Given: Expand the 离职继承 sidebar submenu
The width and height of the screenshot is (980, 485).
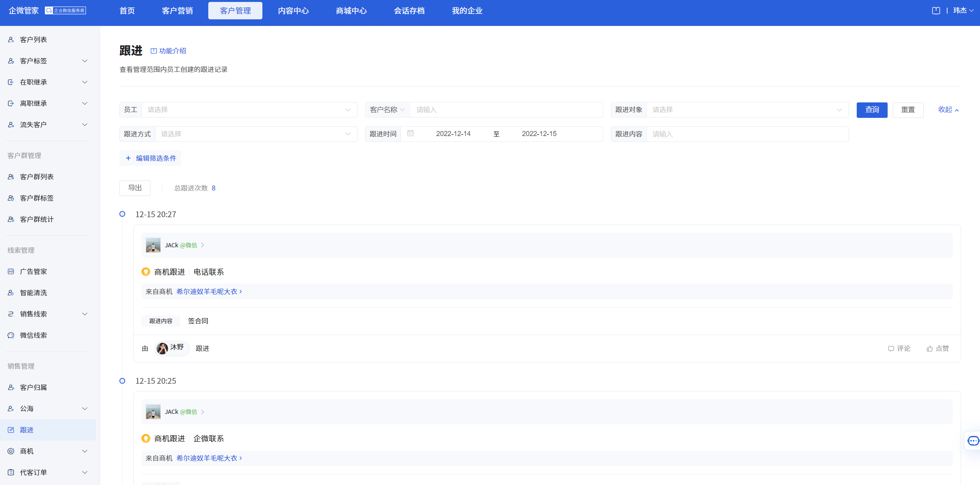Looking at the screenshot, I should tap(85, 103).
